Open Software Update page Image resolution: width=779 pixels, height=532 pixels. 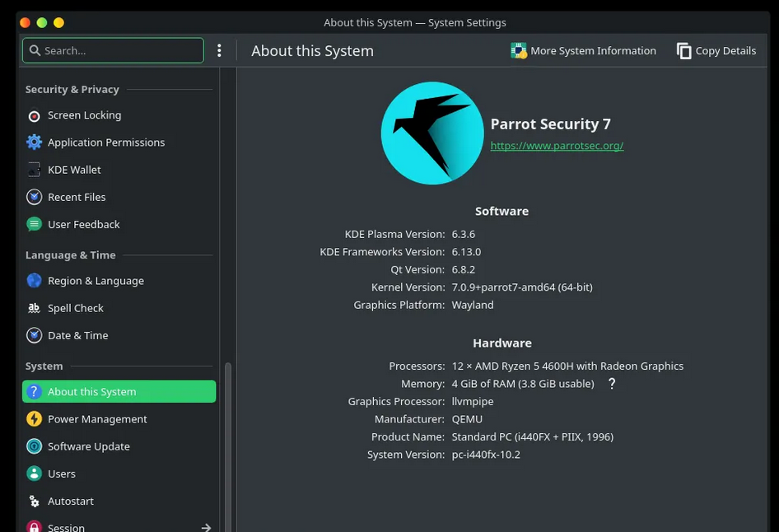pyautogui.click(x=119, y=446)
